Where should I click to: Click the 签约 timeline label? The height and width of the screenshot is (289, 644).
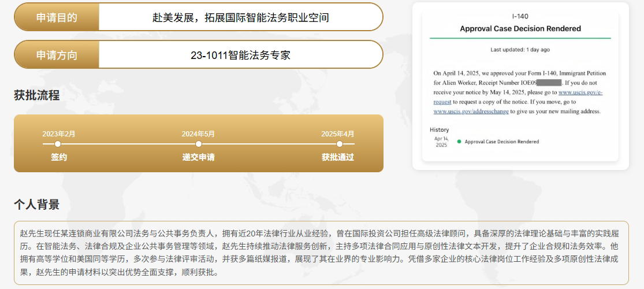point(58,157)
